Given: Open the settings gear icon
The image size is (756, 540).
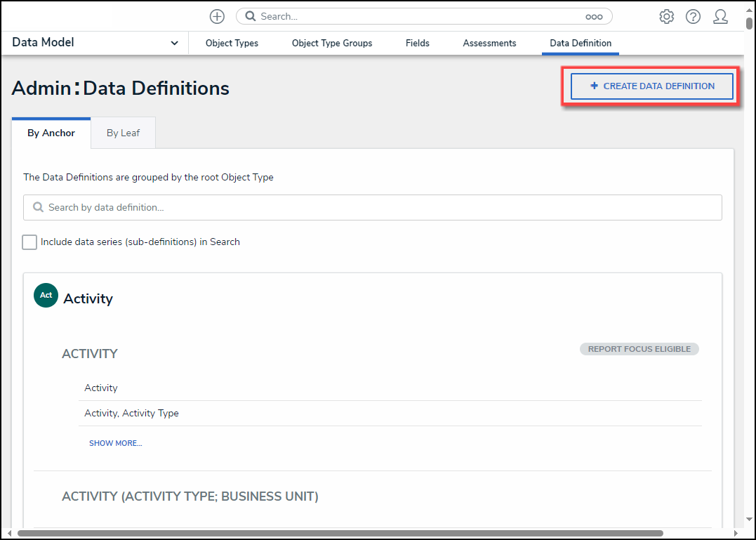Looking at the screenshot, I should point(666,17).
